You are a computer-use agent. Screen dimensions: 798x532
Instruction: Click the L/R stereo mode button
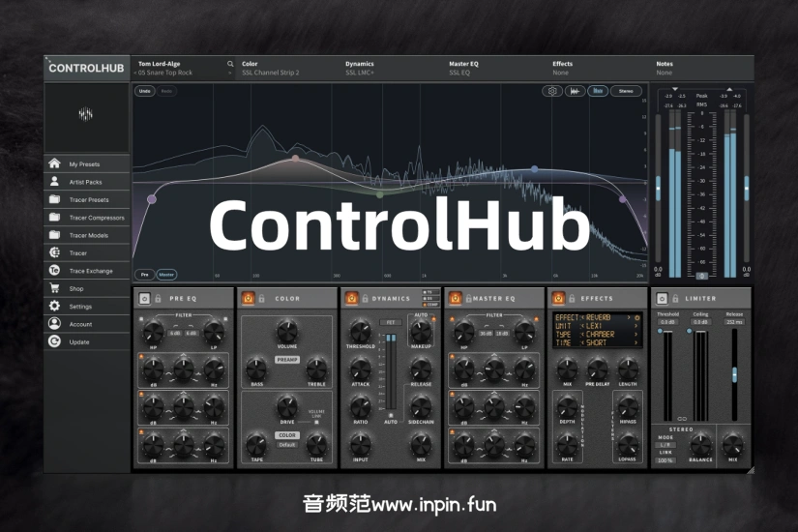[x=665, y=445]
